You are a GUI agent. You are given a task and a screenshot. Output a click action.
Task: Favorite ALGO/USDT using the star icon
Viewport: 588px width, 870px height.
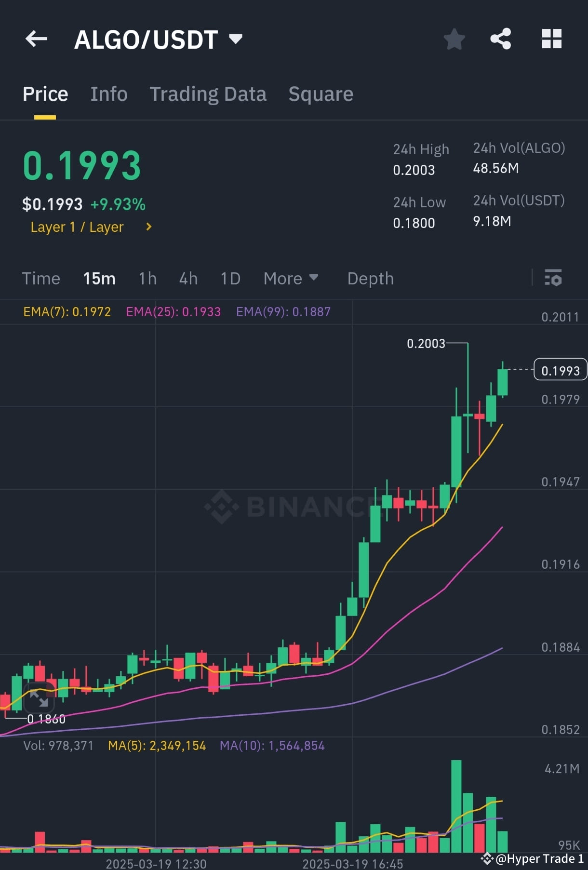pyautogui.click(x=454, y=39)
